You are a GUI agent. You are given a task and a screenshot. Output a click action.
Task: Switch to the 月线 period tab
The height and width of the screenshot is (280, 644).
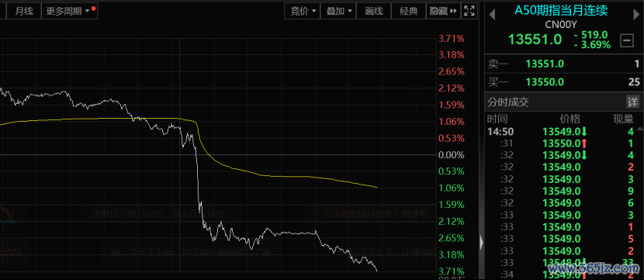(24, 11)
